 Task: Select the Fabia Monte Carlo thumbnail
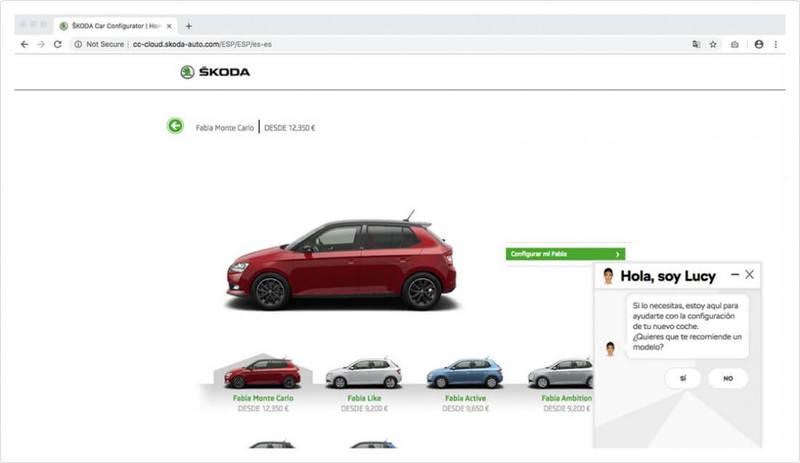click(263, 373)
